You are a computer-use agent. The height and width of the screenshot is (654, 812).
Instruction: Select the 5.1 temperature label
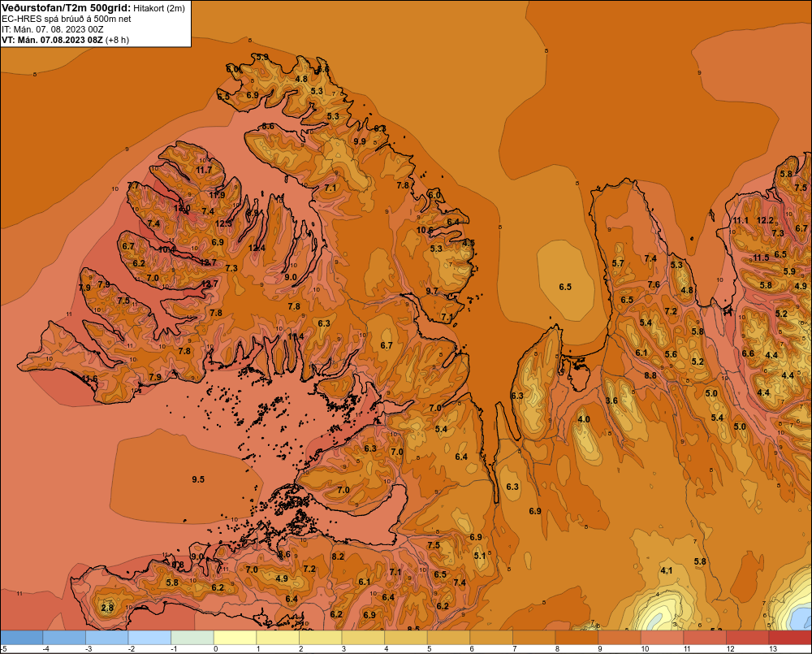[480, 556]
